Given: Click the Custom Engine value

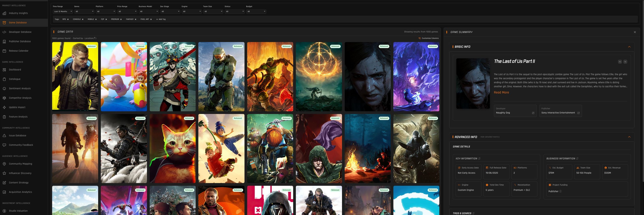Looking at the screenshot, I should pos(465,190).
